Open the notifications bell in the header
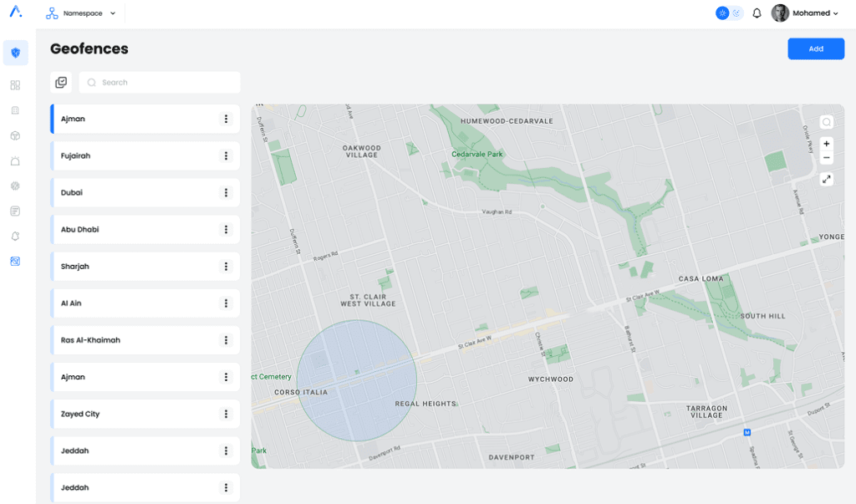This screenshot has height=504, width=856. tap(757, 13)
